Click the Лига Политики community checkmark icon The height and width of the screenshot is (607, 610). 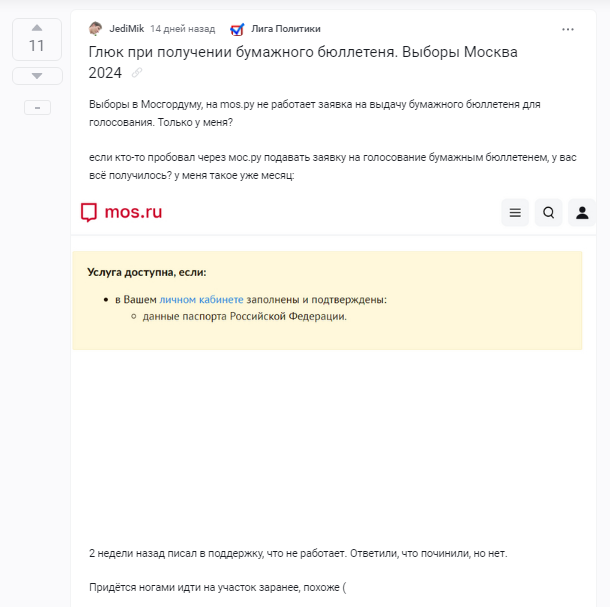click(237, 29)
